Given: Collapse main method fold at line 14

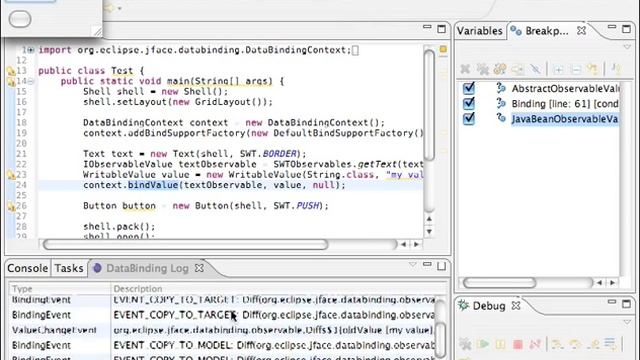Looking at the screenshot, I should coord(31,81).
